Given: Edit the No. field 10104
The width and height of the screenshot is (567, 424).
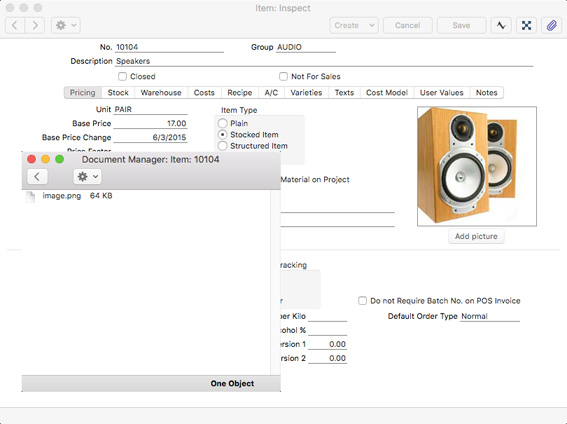Looking at the screenshot, I should coord(169,47).
